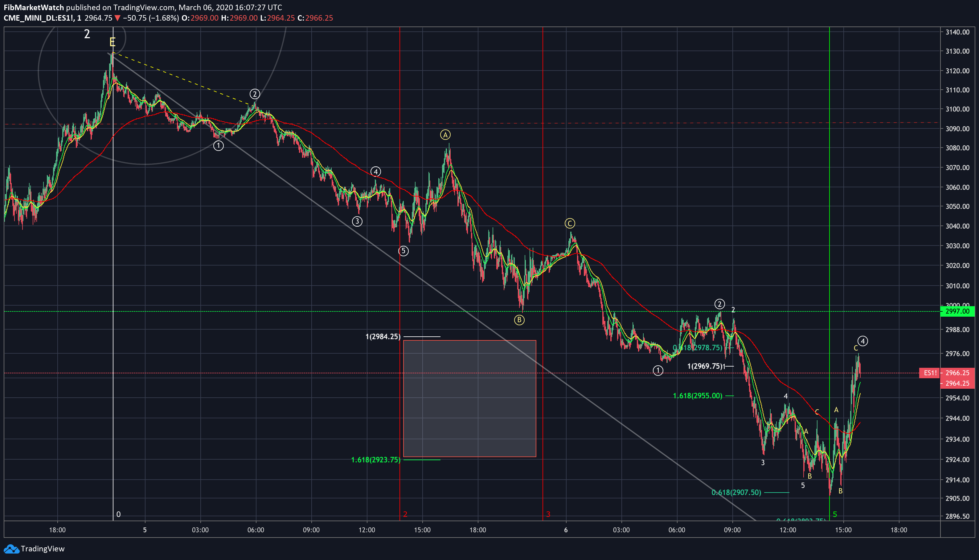This screenshot has height=560, width=979.
Task: Click the 2944.00 price axis label
Action: (x=957, y=418)
